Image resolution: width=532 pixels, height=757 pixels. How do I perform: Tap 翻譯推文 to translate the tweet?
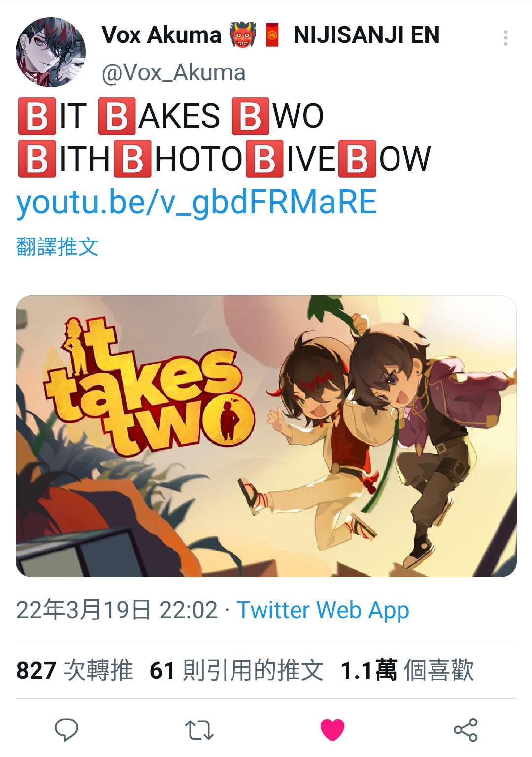coord(57,246)
